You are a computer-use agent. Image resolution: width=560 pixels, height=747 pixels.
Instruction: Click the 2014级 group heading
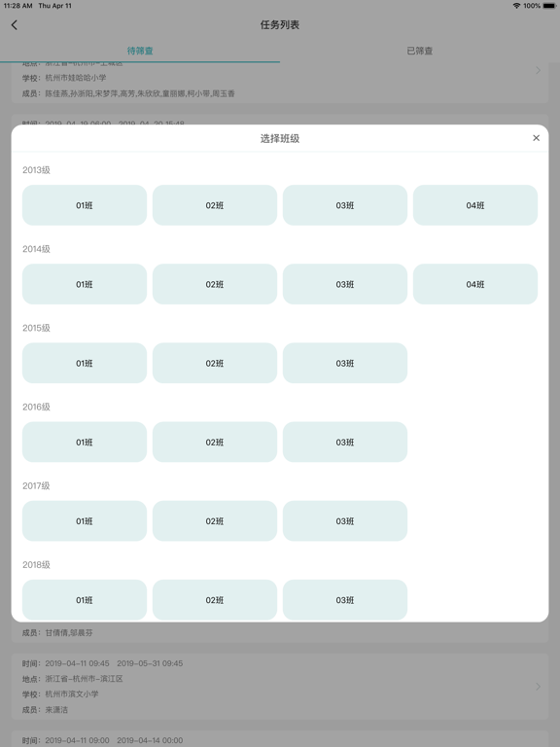pyautogui.click(x=36, y=249)
